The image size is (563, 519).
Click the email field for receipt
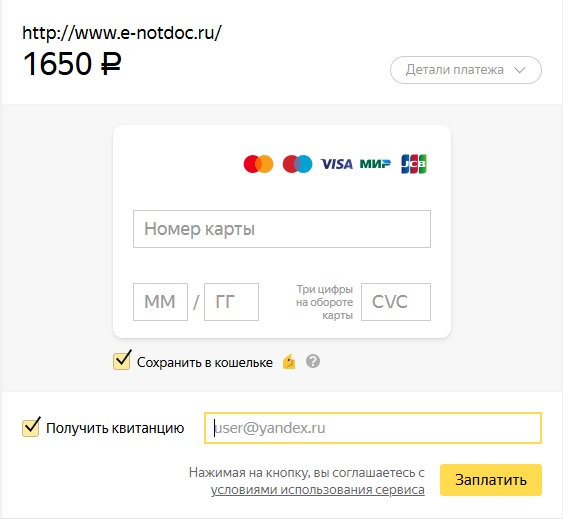(373, 428)
